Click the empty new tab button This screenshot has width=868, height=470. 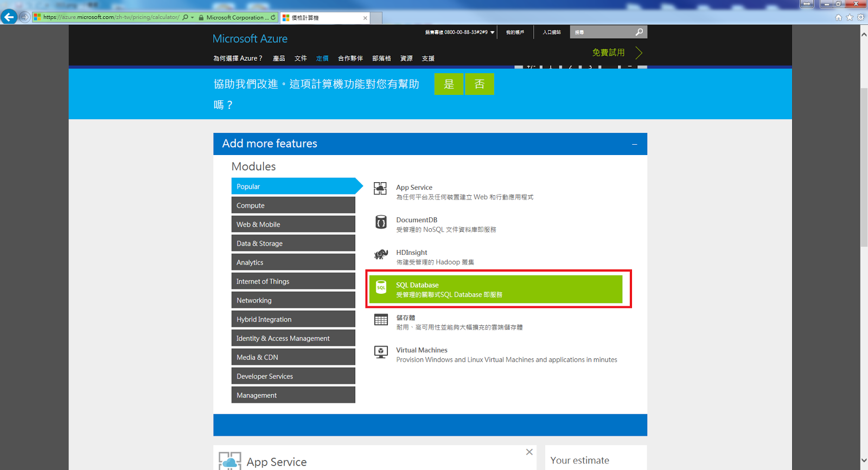pyautogui.click(x=376, y=18)
